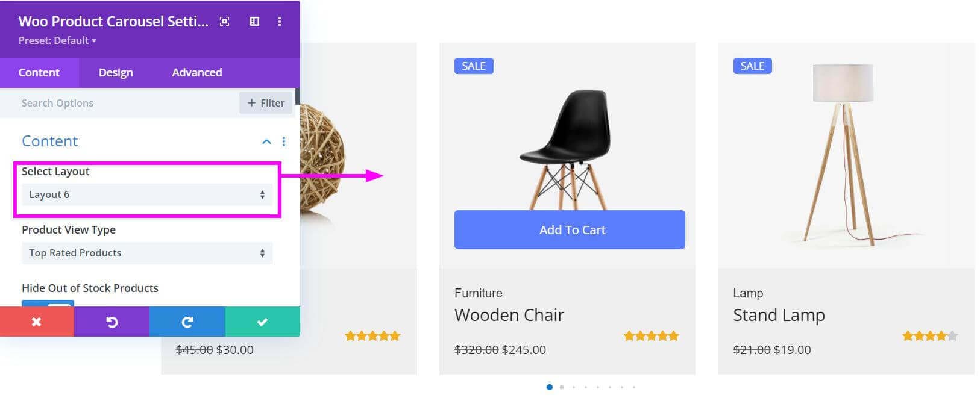Save changes with the green checkmark
The width and height of the screenshot is (980, 401).
(x=262, y=322)
